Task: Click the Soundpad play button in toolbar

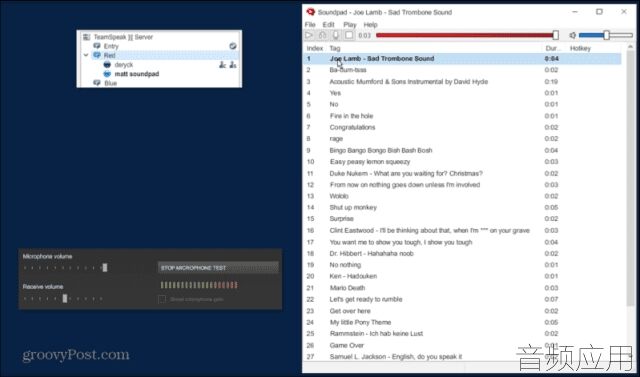Action: (309, 35)
